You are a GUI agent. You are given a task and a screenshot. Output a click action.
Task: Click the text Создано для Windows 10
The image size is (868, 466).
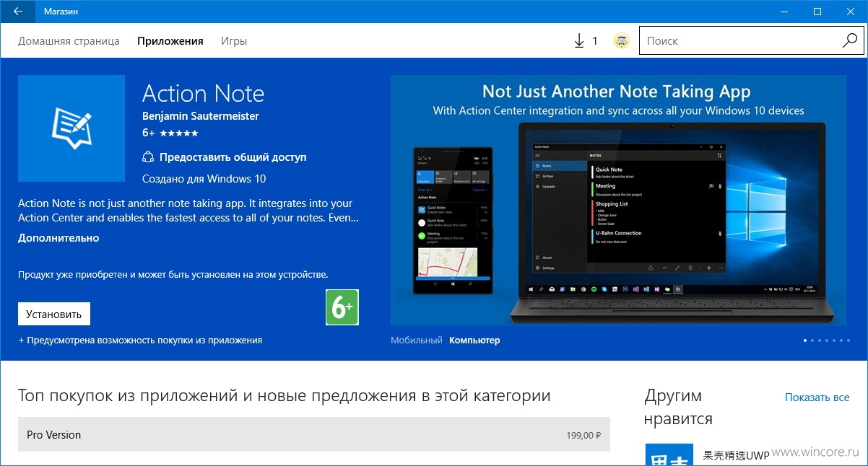[204, 178]
